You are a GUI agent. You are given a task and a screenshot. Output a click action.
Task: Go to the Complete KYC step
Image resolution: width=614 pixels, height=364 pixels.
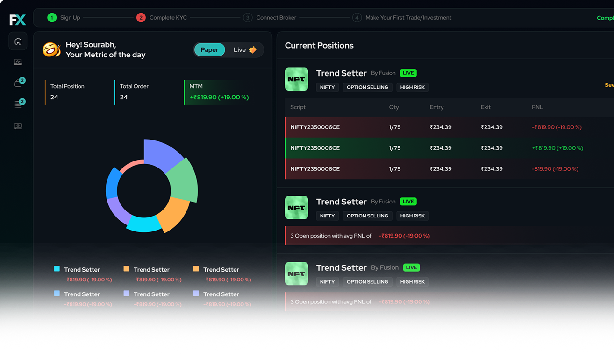point(162,18)
